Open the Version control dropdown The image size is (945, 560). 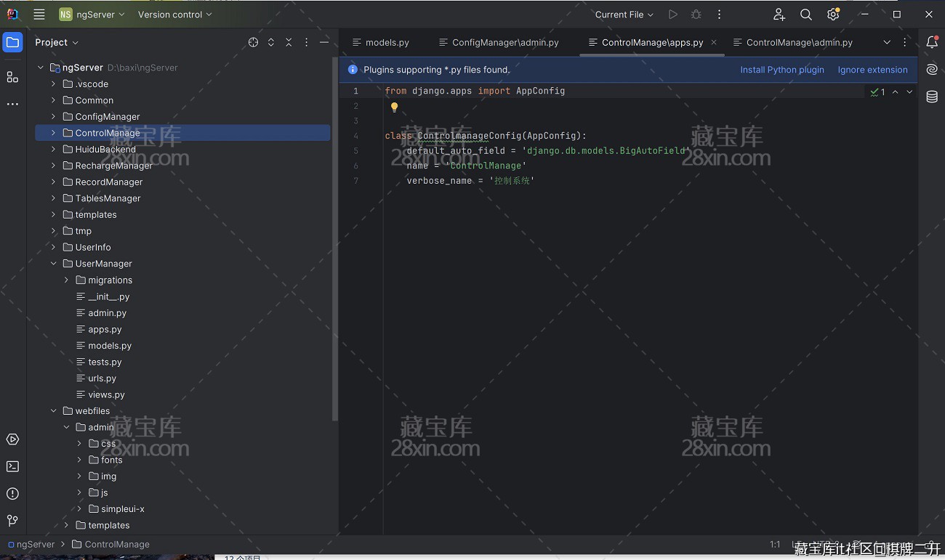tap(174, 15)
